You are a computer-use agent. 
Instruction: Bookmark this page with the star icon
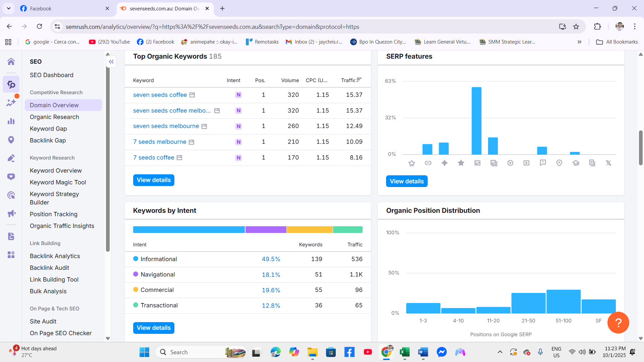(576, 26)
